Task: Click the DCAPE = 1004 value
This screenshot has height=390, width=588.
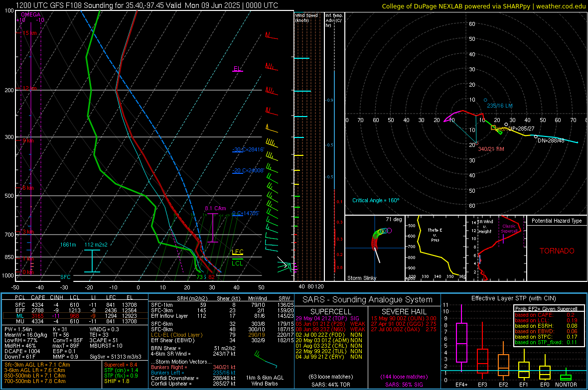Action: 22,351
